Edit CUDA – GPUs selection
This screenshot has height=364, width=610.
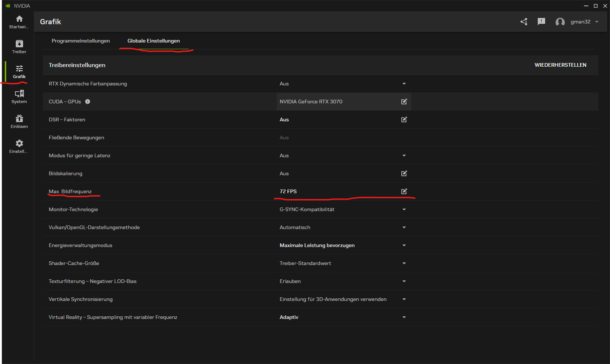click(404, 102)
